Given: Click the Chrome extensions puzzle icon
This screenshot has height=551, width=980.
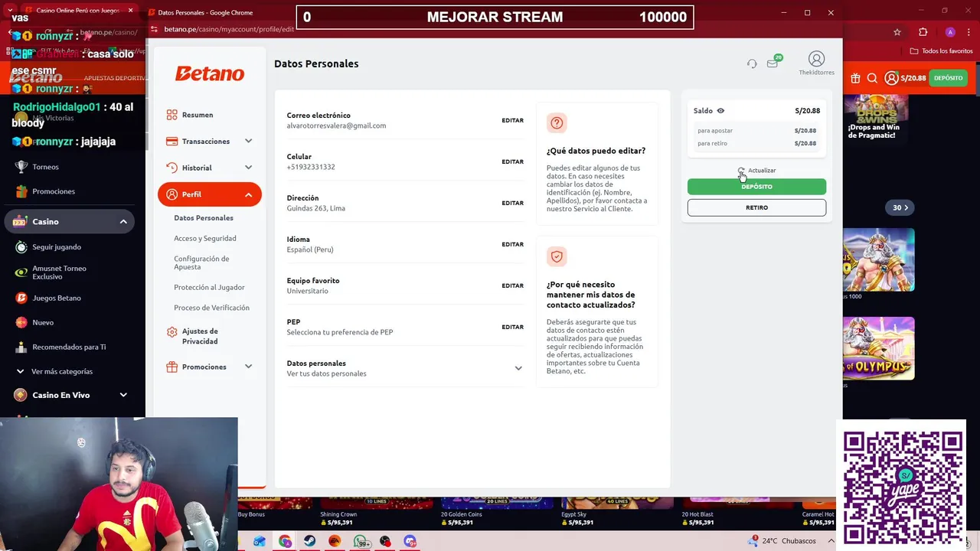Looking at the screenshot, I should 923,32.
